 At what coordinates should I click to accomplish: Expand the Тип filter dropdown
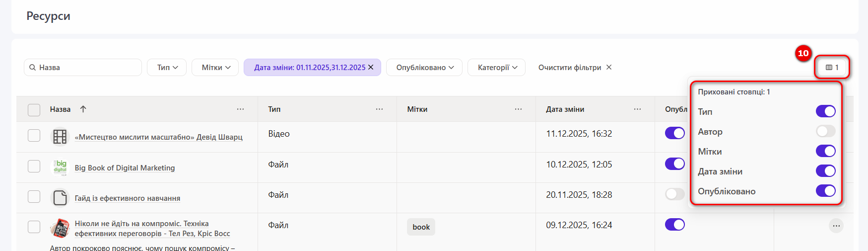pyautogui.click(x=167, y=68)
